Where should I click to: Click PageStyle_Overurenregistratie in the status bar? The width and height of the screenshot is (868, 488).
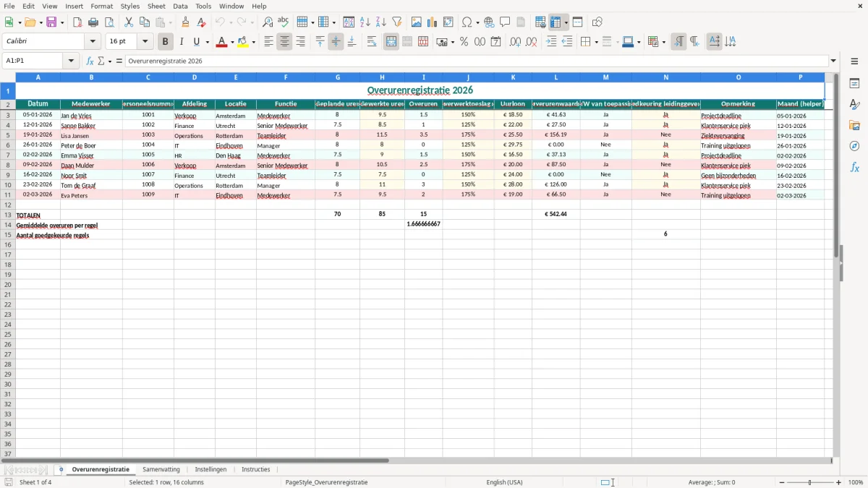click(326, 482)
